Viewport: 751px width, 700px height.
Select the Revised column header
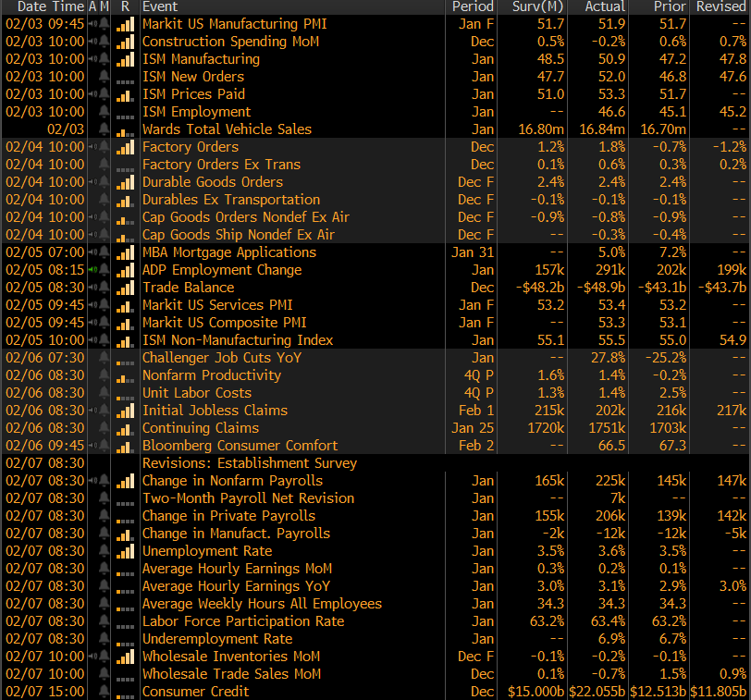(720, 6)
